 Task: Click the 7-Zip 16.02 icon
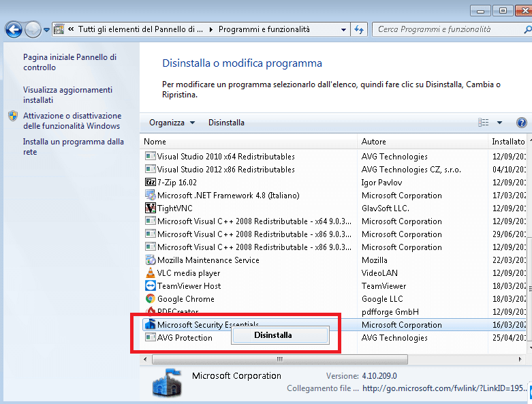click(x=150, y=182)
